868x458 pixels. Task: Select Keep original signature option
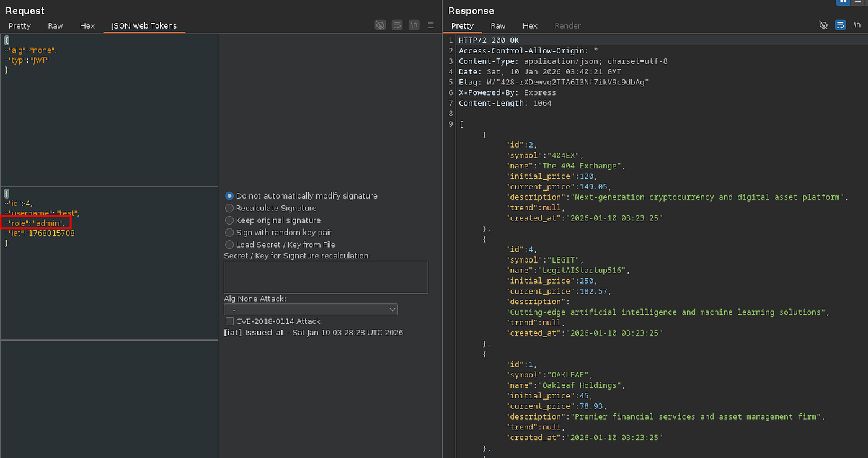273,220
